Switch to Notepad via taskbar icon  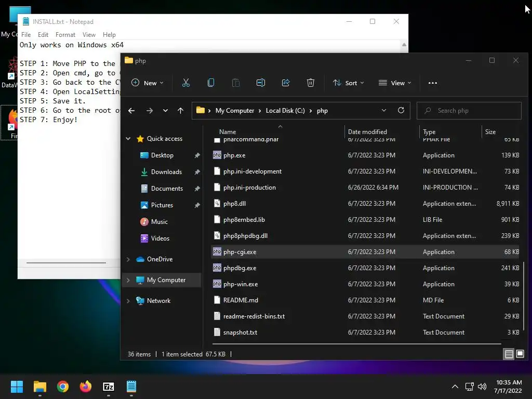click(x=131, y=387)
